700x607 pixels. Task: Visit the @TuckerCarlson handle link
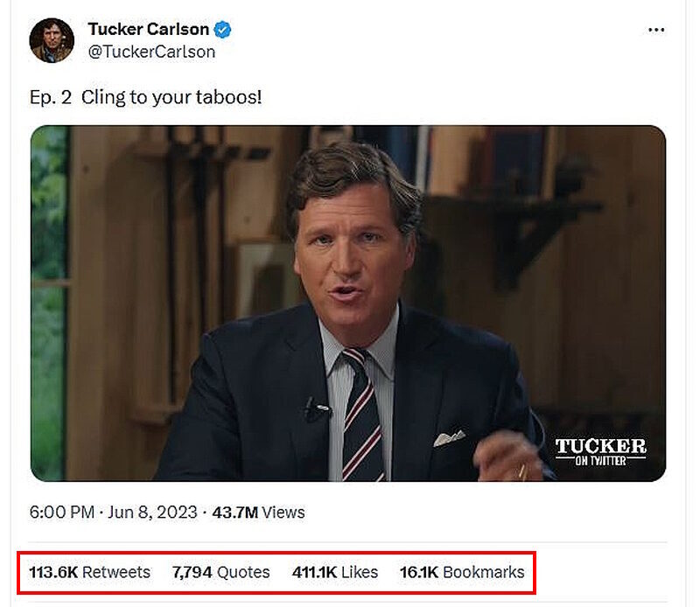[x=151, y=52]
